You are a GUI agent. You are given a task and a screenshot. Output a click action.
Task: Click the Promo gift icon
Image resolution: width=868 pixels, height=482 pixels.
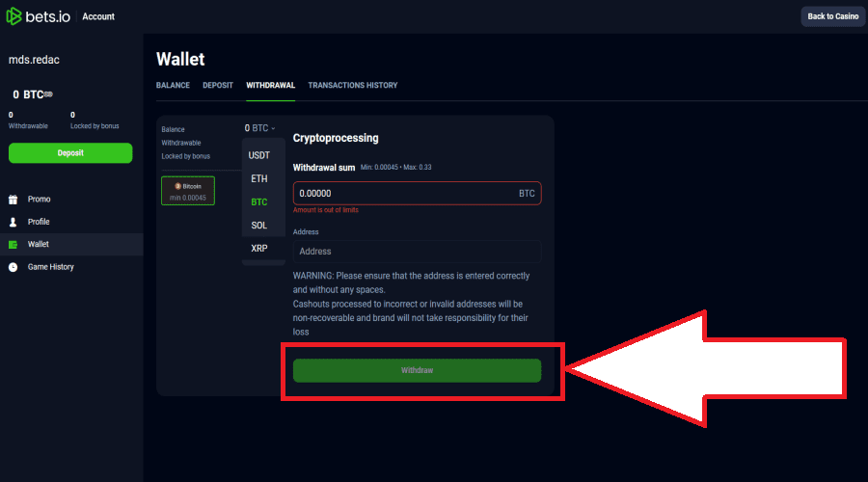[x=13, y=200]
